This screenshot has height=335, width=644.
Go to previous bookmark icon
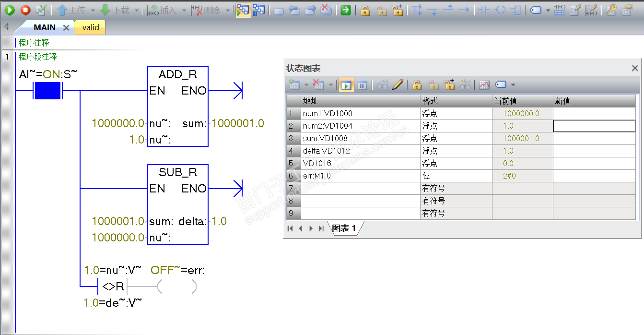[294, 10]
